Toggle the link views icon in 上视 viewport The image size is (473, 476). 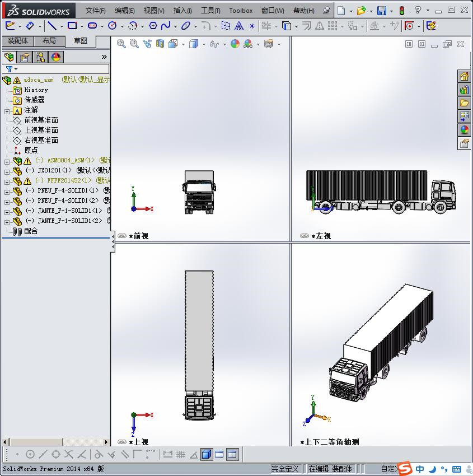click(122, 442)
